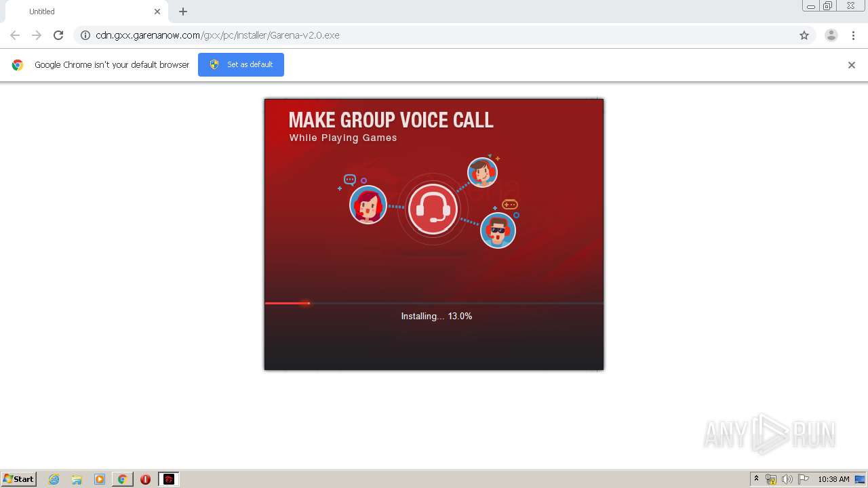Click the headphone girl avatar at top
Image resolution: width=868 pixels, height=488 pixels.
(483, 172)
